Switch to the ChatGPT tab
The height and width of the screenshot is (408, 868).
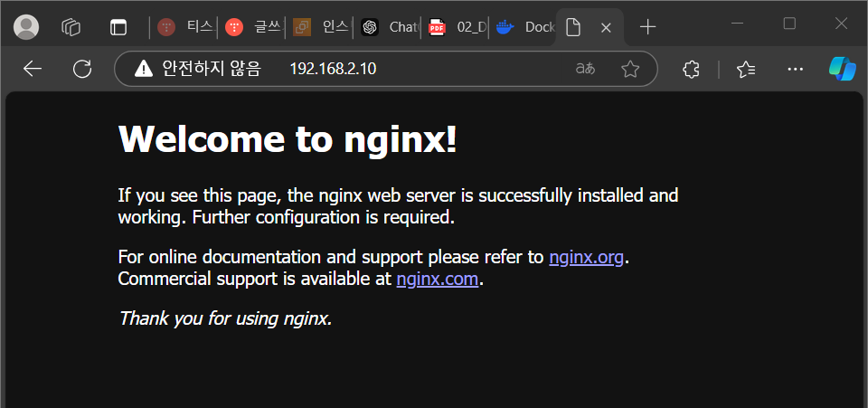(x=388, y=27)
